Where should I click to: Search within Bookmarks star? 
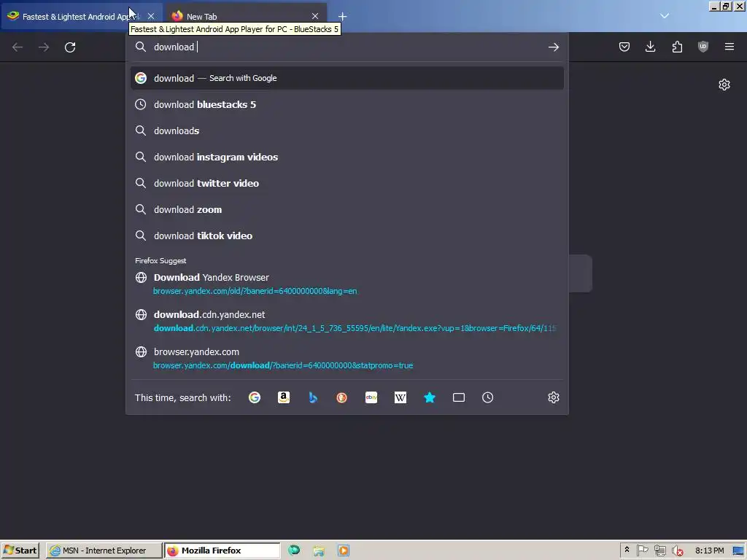point(430,397)
